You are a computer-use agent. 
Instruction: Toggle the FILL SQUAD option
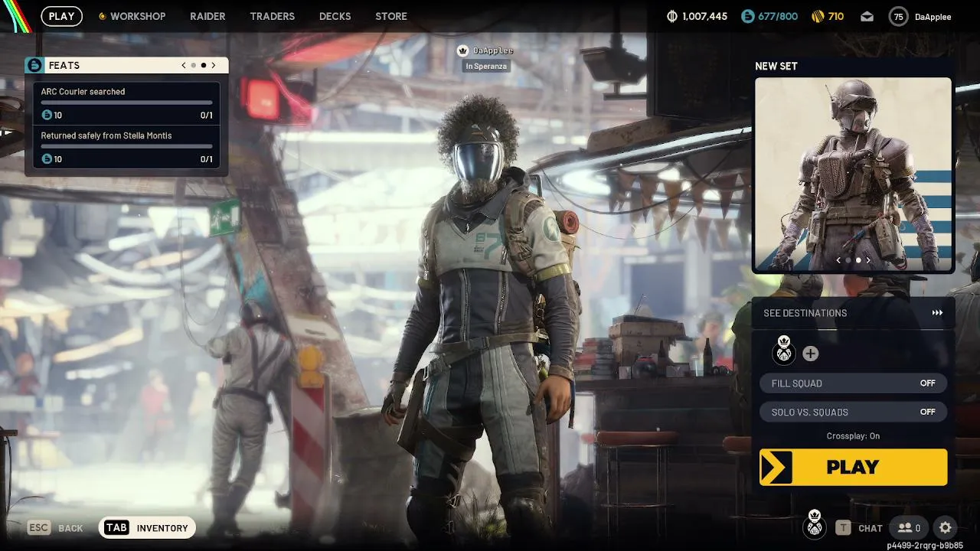click(x=853, y=383)
